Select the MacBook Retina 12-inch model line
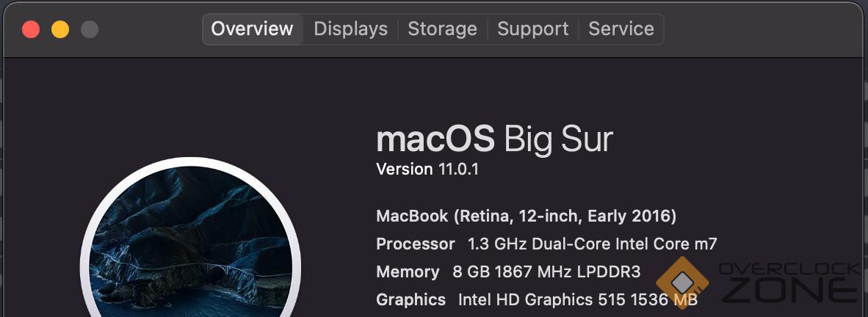The height and width of the screenshot is (317, 868). pos(526,216)
